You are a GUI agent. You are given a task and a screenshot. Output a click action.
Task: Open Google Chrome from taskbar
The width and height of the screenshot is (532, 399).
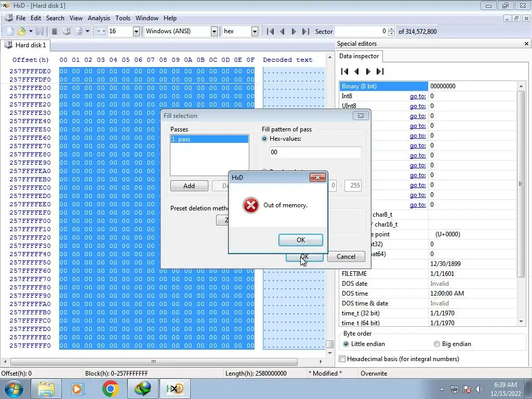[x=110, y=389]
